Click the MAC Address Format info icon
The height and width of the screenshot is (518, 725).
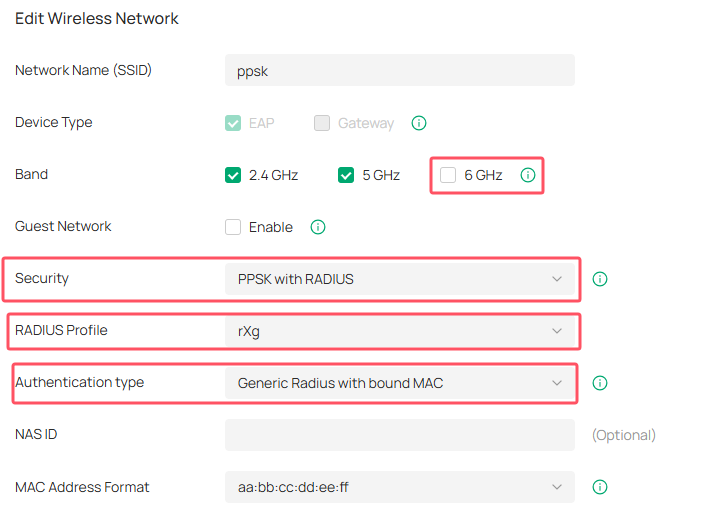(600, 487)
